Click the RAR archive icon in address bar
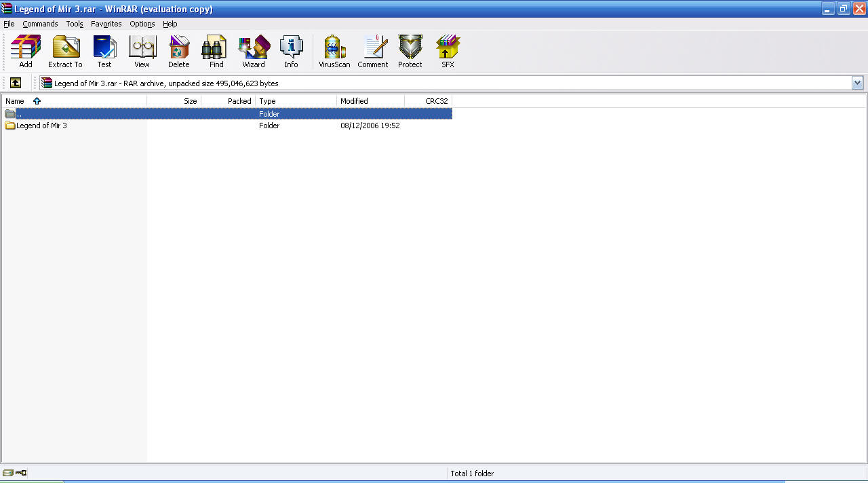The width and height of the screenshot is (868, 483). tap(47, 83)
